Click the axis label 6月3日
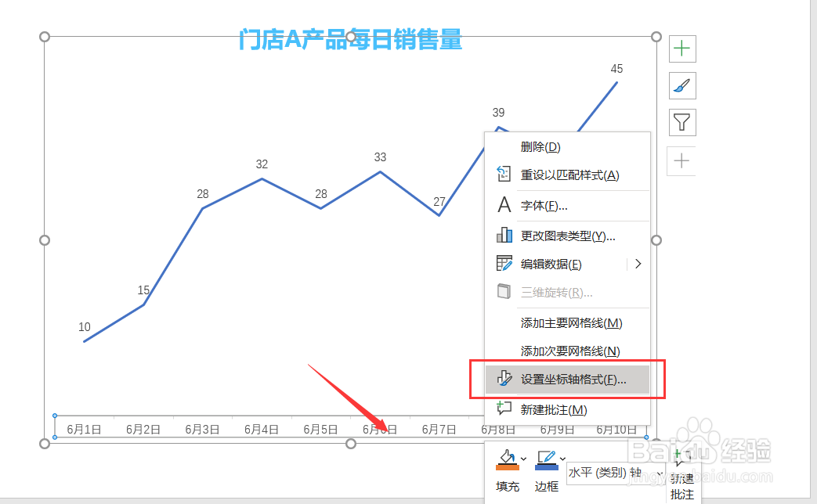Image resolution: width=817 pixels, height=504 pixels. (202, 430)
